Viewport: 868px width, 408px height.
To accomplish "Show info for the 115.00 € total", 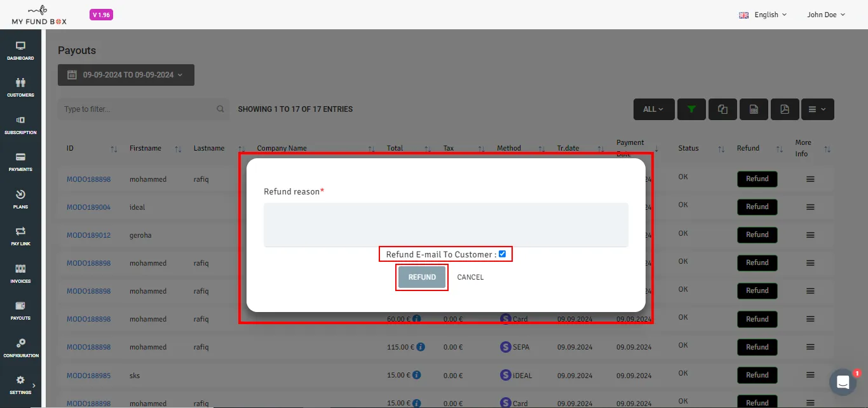I will (x=421, y=347).
